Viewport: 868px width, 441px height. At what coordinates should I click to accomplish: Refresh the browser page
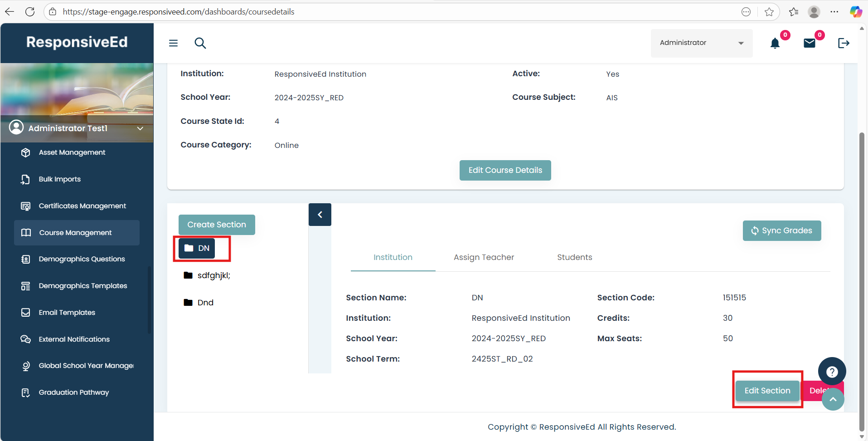[x=30, y=12]
